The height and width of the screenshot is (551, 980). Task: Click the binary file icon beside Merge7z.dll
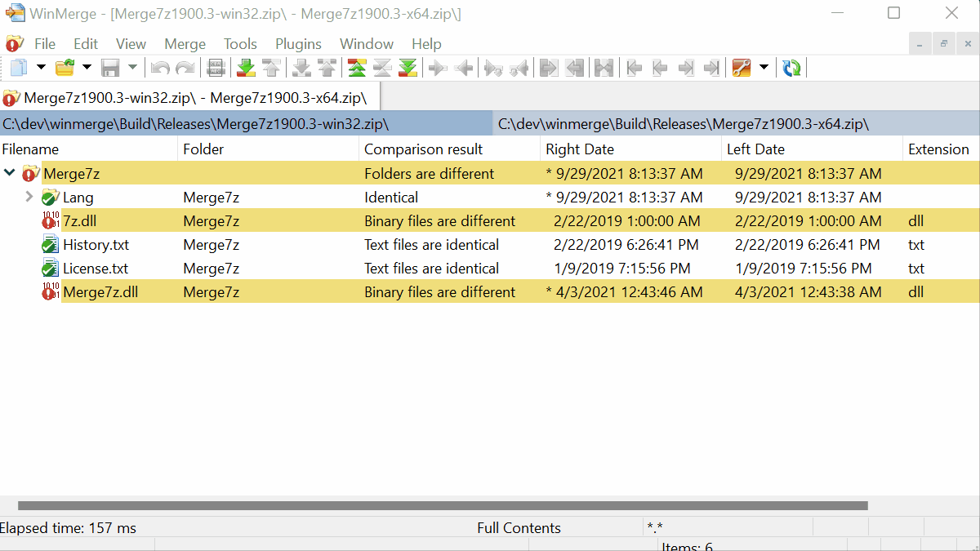51,291
